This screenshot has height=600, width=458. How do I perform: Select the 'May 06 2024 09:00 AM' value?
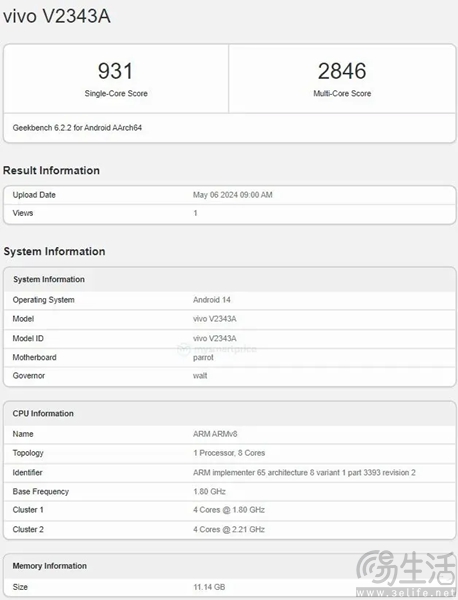233,195
